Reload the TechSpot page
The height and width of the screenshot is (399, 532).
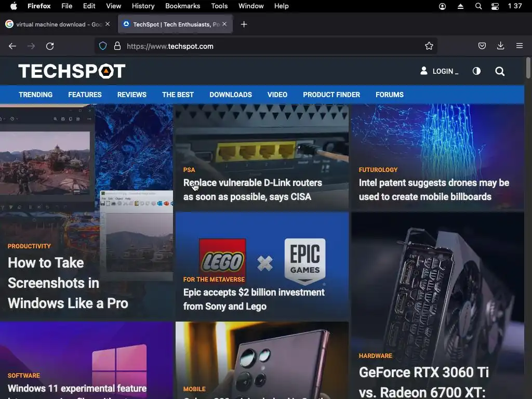(50, 46)
